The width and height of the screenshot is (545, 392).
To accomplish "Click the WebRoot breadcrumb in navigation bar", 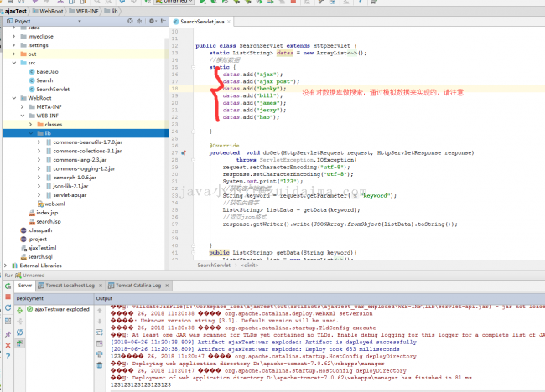I will (48, 11).
